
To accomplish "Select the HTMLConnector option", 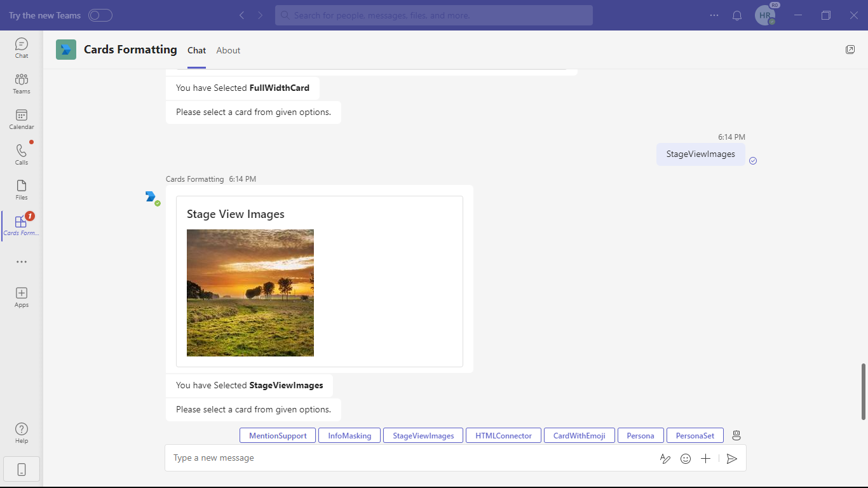I will point(503,435).
